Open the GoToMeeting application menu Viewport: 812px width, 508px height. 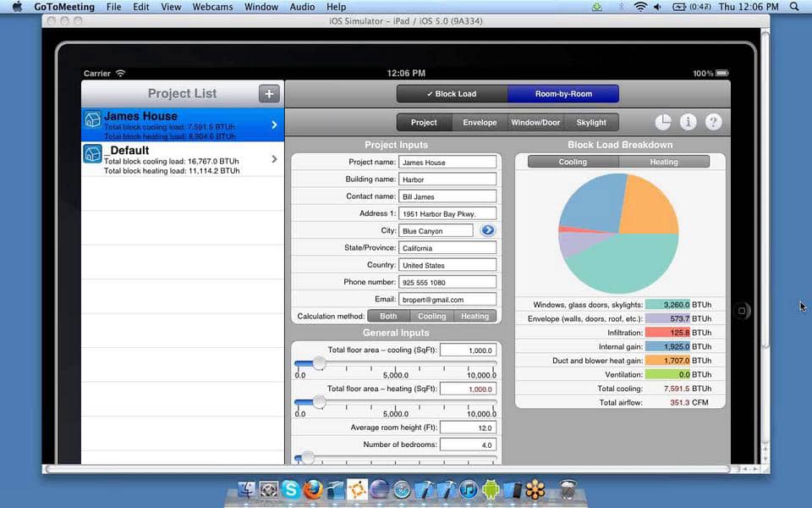(64, 7)
